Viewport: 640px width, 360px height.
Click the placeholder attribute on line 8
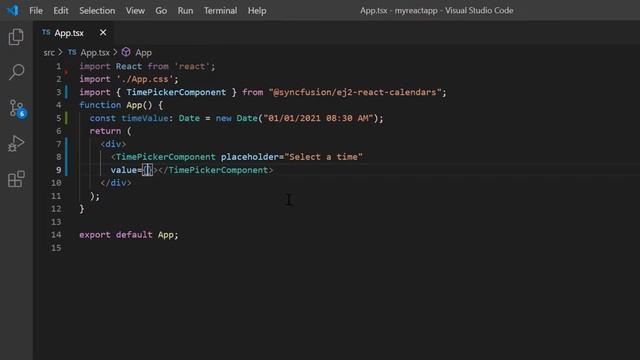249,157
